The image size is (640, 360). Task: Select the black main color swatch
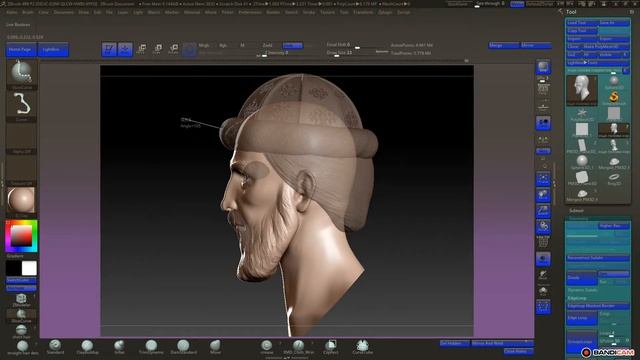coord(13,268)
